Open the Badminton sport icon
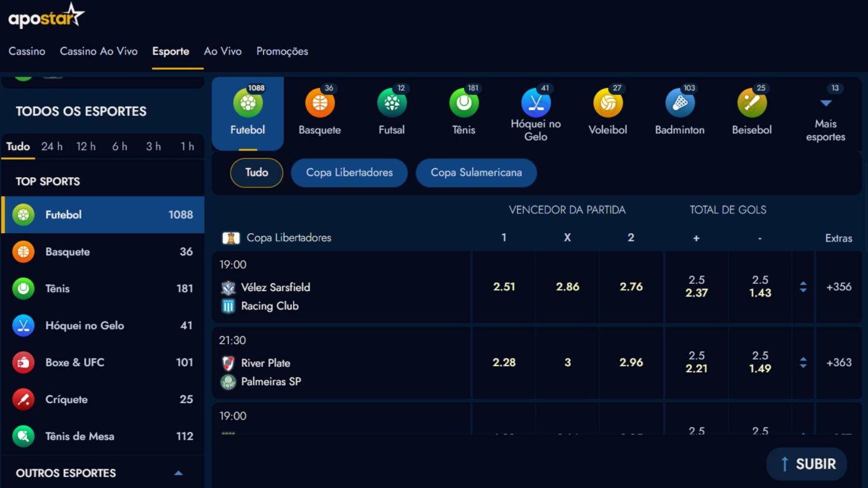 pyautogui.click(x=680, y=104)
